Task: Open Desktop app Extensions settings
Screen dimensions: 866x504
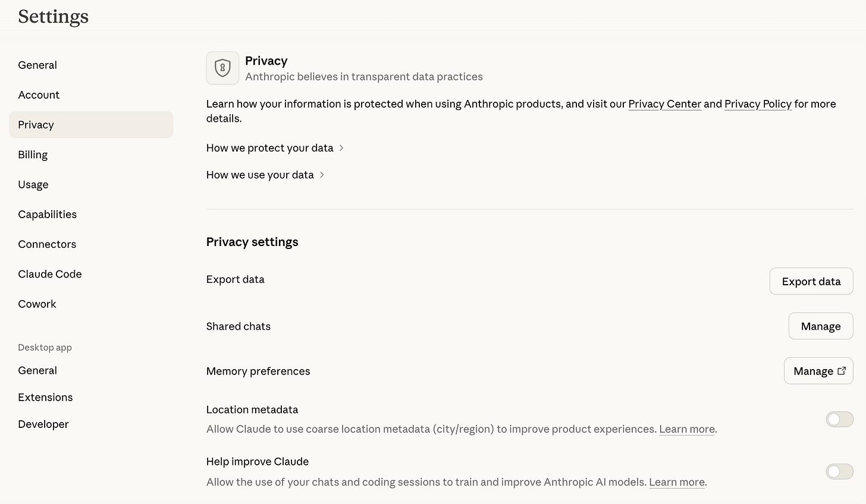Action: (x=45, y=398)
